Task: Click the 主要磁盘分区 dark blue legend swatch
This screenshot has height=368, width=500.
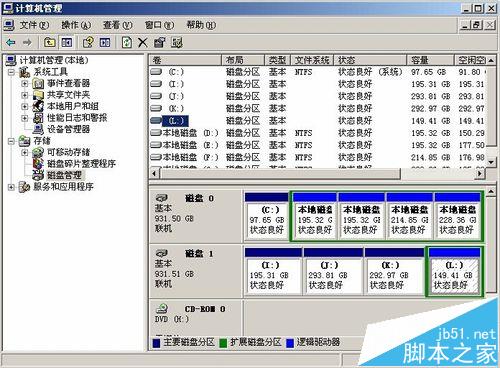Action: coord(156,343)
